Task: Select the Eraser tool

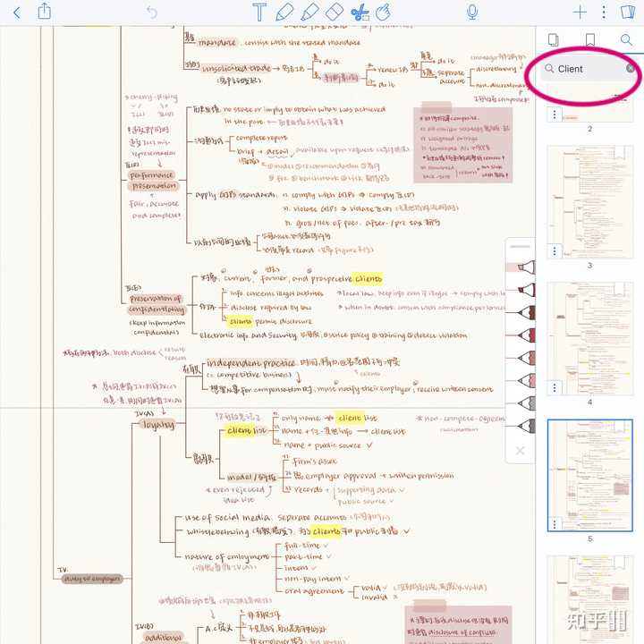Action: [x=335, y=12]
